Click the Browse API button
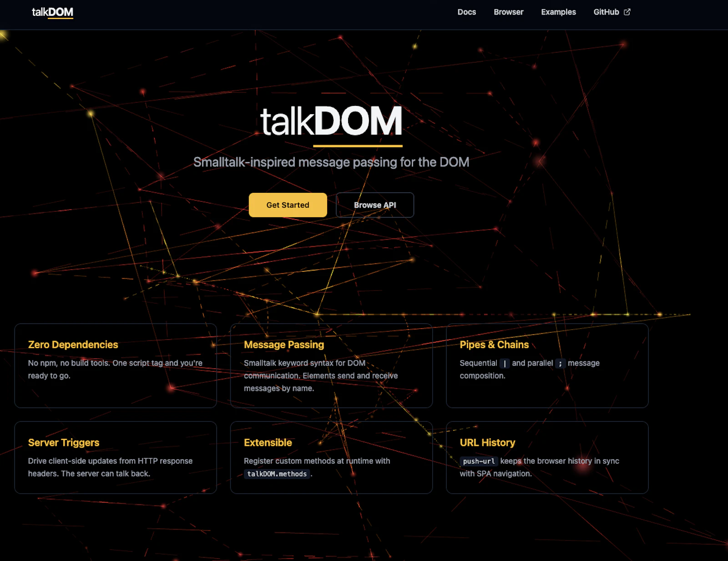Image resolution: width=728 pixels, height=561 pixels. 375,205
